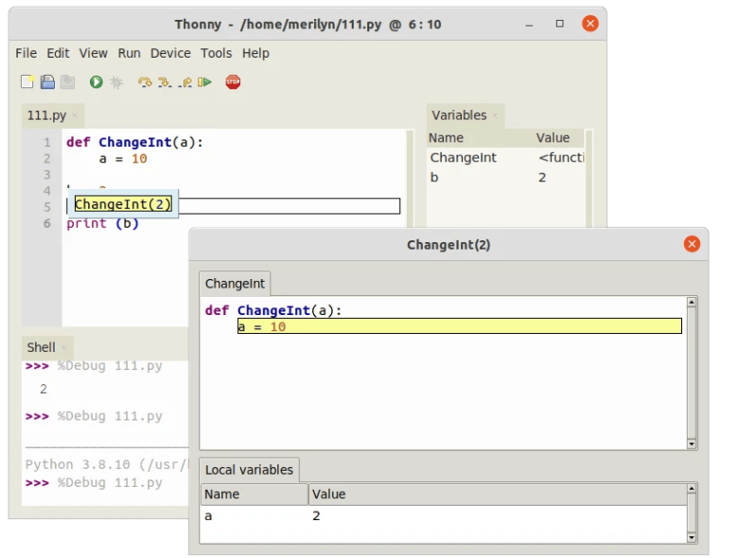The height and width of the screenshot is (558, 756).
Task: Click line number 3 in editor gutter
Action: 47,174
